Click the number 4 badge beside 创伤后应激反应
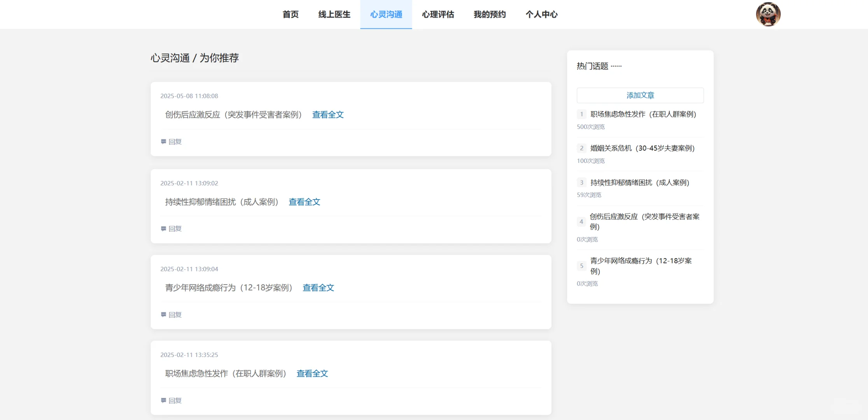Screen dimensions: 868x420 (x=581, y=221)
